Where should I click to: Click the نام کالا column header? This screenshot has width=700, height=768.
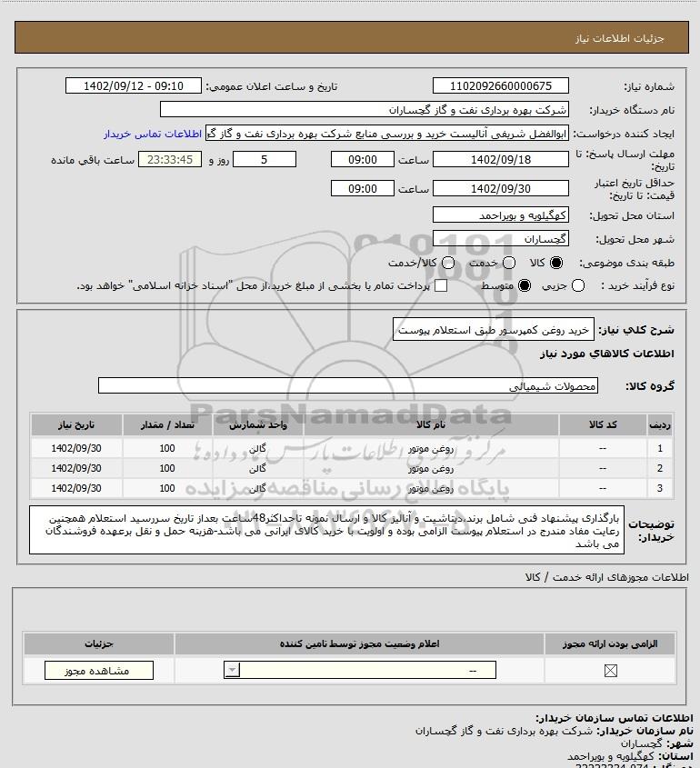coord(431,424)
